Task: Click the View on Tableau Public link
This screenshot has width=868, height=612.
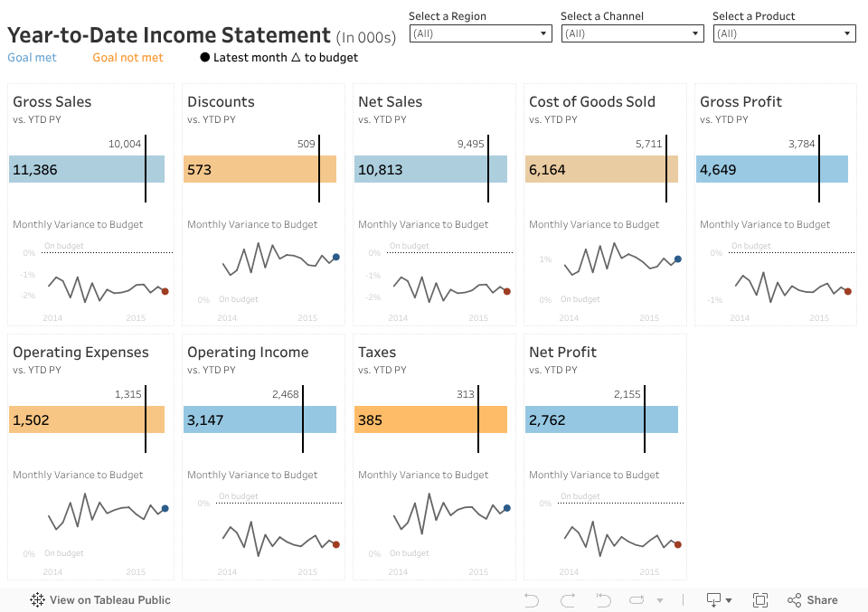Action: pos(109,600)
